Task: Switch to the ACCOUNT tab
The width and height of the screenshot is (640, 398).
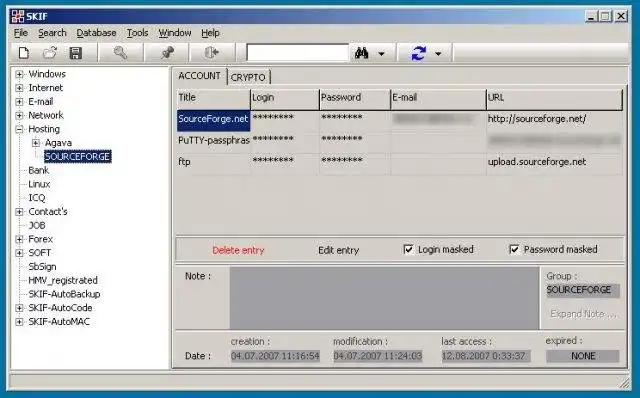Action: 200,76
